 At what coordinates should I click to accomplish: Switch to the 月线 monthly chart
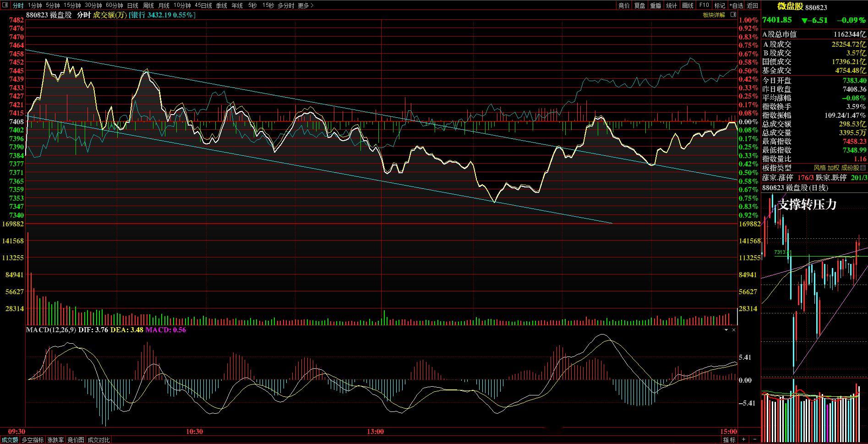[x=164, y=5]
